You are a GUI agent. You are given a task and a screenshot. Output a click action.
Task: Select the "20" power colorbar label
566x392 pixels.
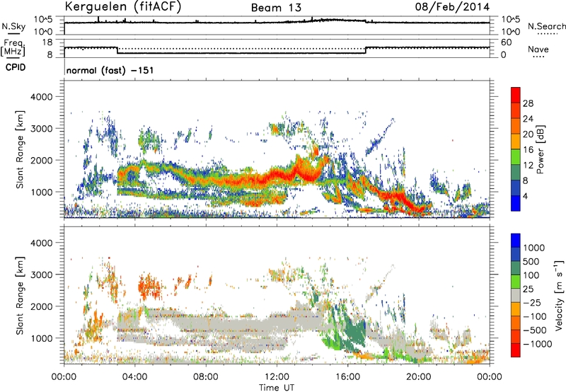point(528,134)
